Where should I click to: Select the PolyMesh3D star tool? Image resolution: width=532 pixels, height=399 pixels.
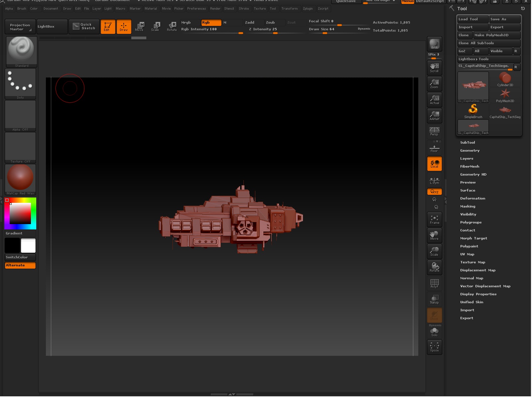(505, 95)
